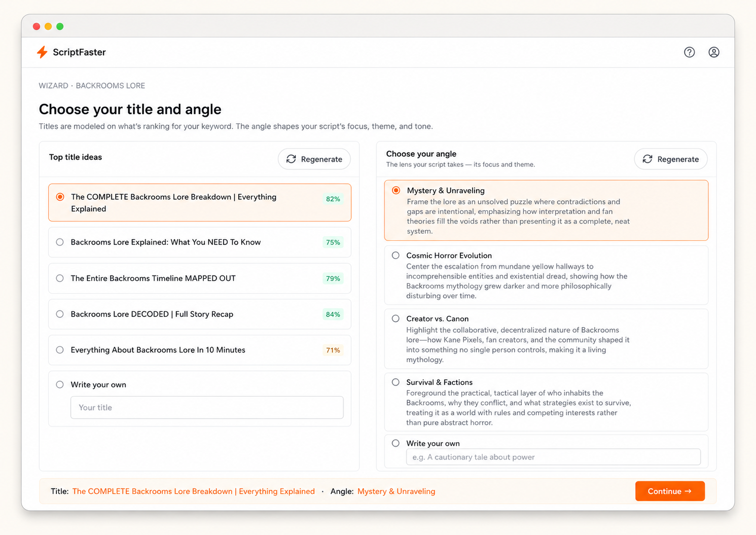Click the macOS green zoom window button
This screenshot has height=535, width=756.
(60, 26)
